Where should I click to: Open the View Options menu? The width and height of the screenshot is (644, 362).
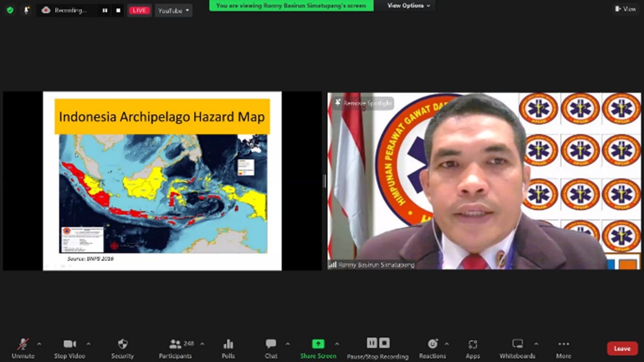(409, 6)
